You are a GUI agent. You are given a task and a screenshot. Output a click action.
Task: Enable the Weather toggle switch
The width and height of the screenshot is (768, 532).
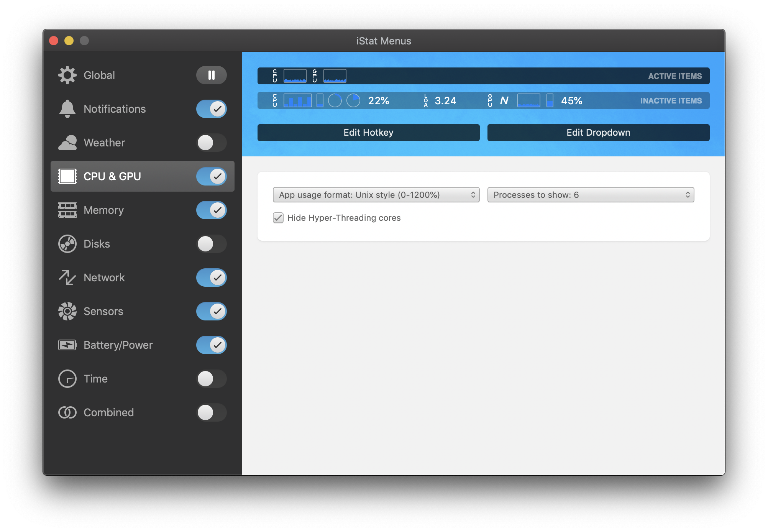coord(211,143)
